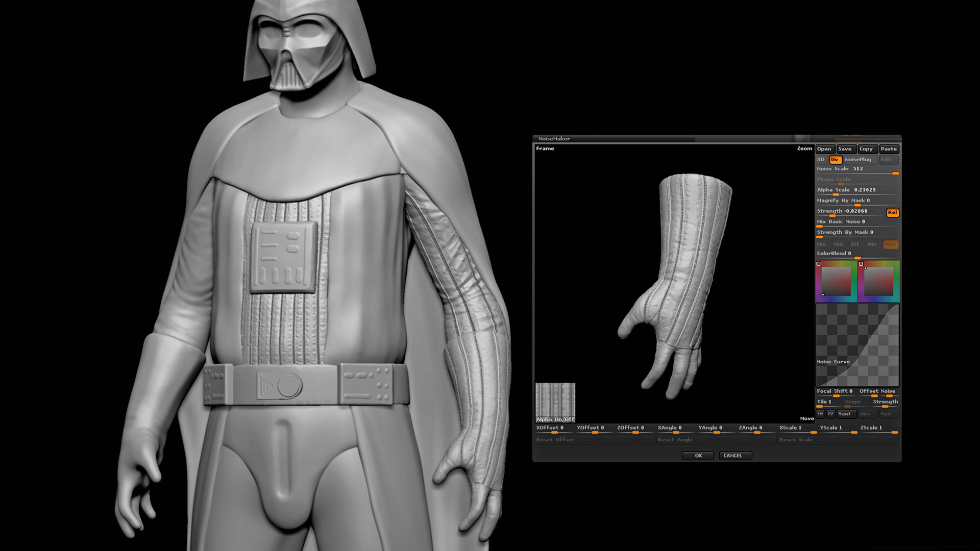Adjust the Magnify By Mask slider

857,202
